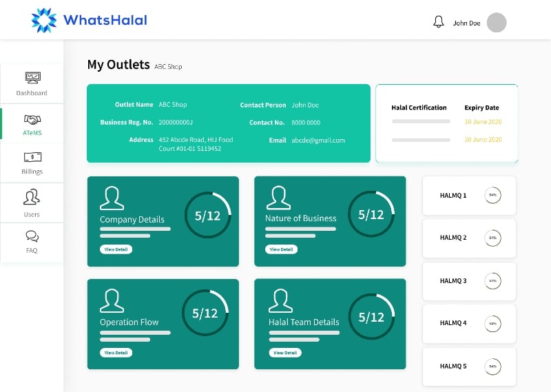Click the Dashboard monitor icon
551x392 pixels.
click(x=32, y=78)
